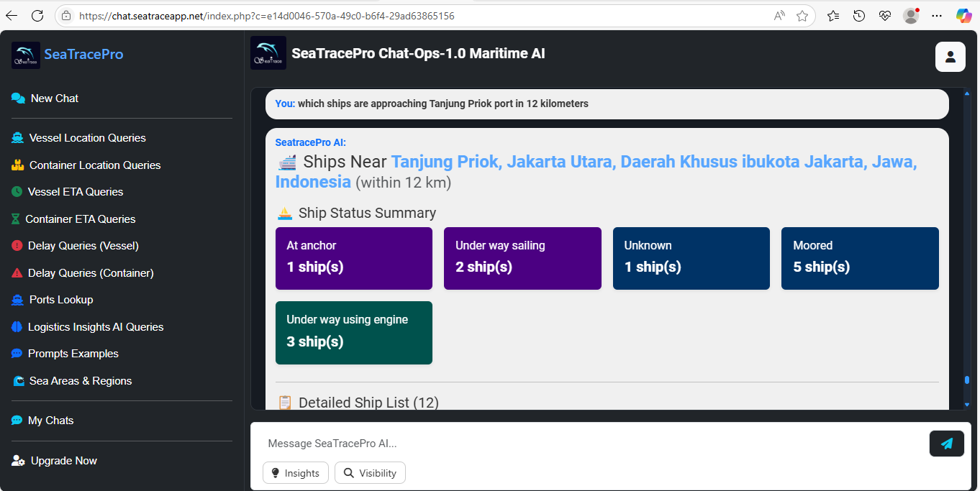Click the chat scrollbar down arrow
The width and height of the screenshot is (980, 491).
tap(967, 405)
